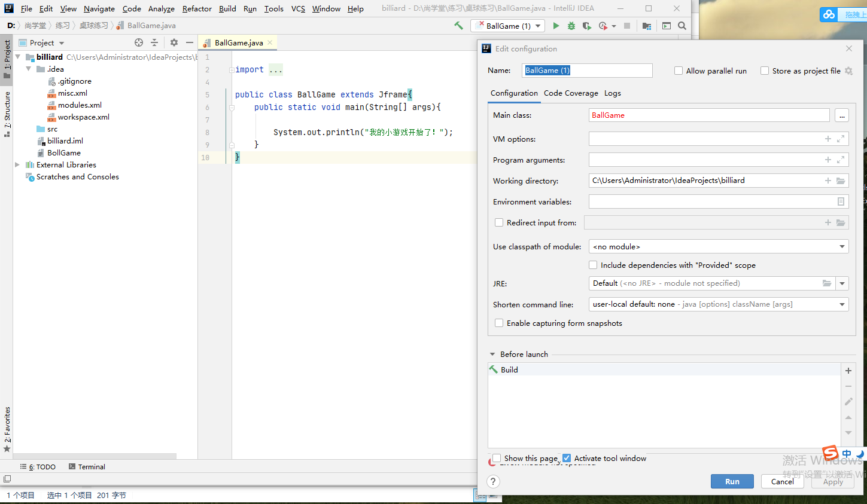Insert macro plus in Program arguments field
Screen dimensions: 867x504
point(828,160)
